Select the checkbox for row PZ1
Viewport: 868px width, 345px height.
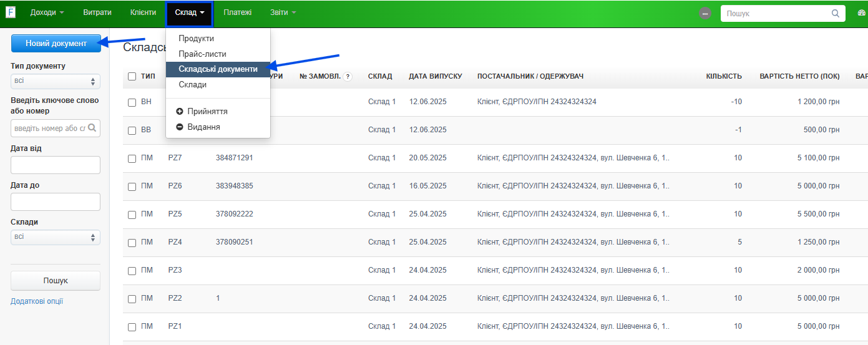click(x=132, y=327)
